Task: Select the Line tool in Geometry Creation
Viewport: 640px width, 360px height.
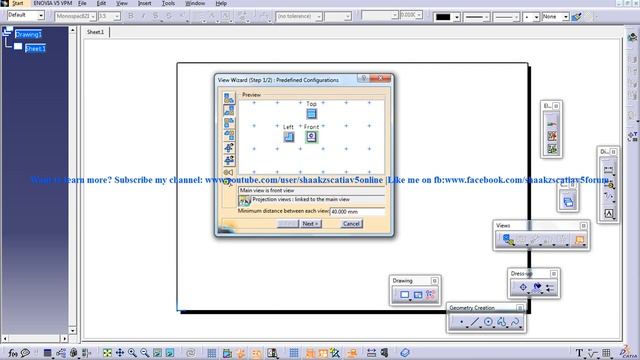Action: (475, 322)
